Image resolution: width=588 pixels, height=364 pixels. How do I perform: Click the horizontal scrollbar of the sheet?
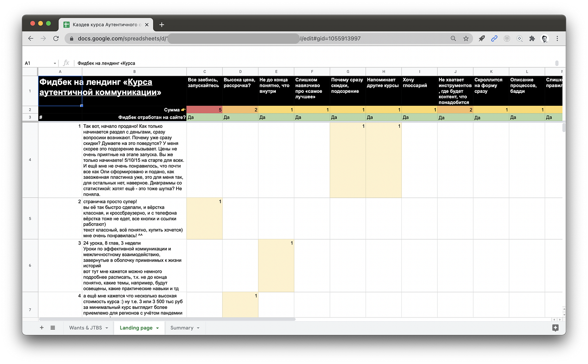(x=167, y=319)
